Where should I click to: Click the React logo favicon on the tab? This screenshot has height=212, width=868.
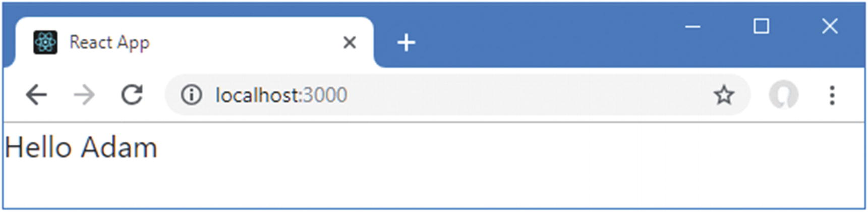45,42
